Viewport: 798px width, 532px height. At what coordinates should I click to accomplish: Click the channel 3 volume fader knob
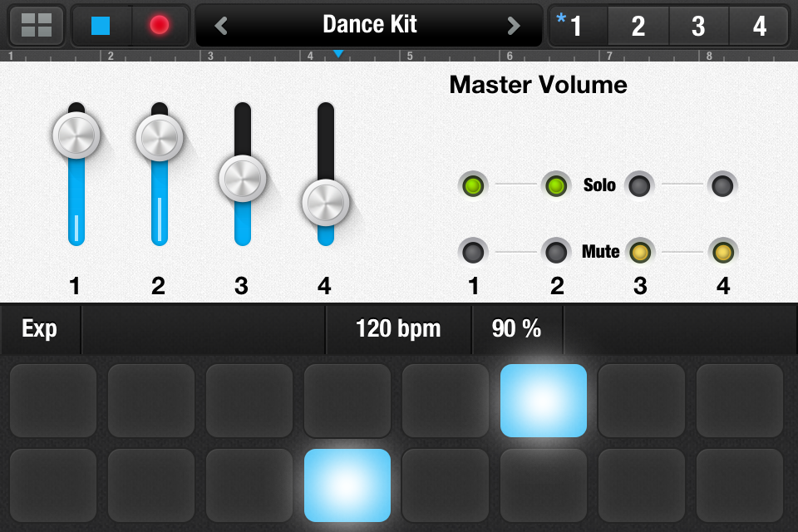pyautogui.click(x=242, y=179)
